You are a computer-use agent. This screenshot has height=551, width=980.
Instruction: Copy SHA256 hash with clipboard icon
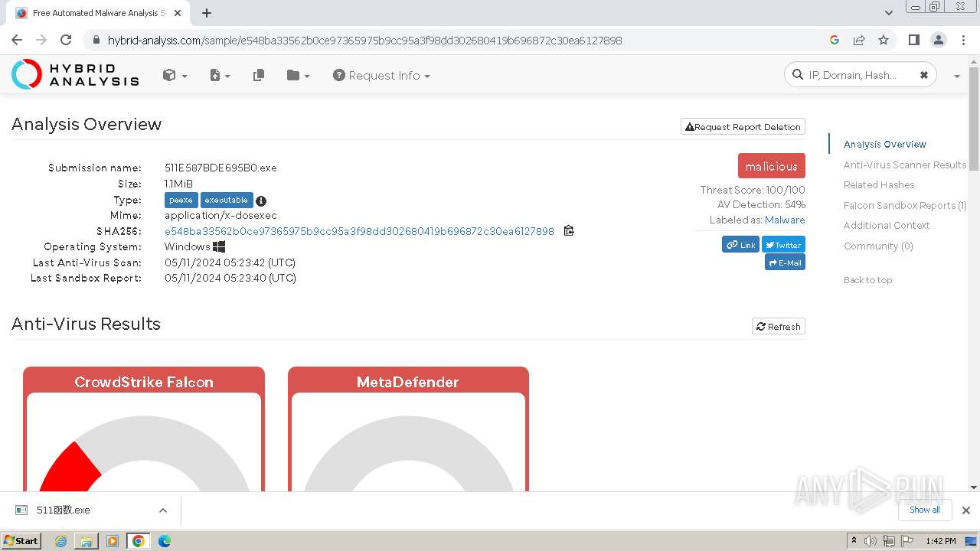pos(569,230)
